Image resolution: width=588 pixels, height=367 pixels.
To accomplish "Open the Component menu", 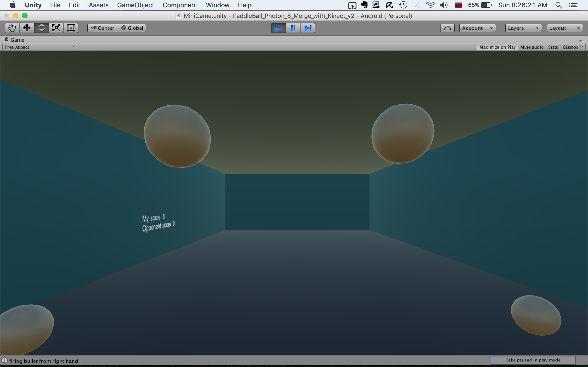I will [x=180, y=5].
